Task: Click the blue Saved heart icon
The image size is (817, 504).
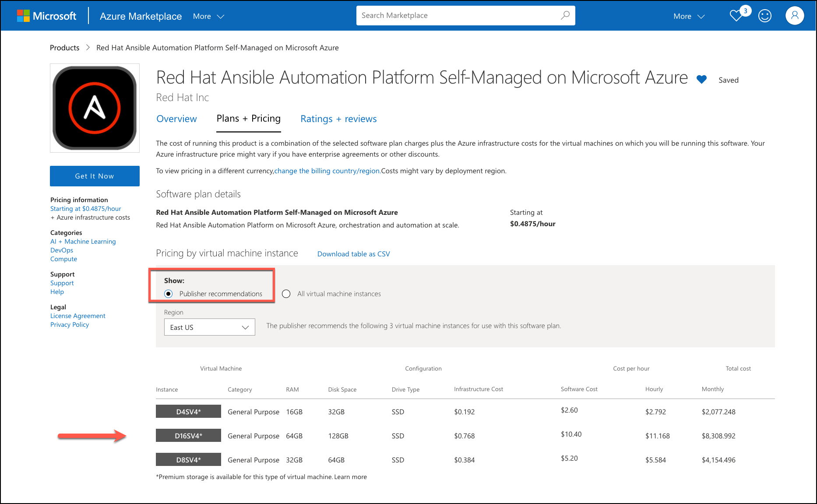Action: [701, 80]
